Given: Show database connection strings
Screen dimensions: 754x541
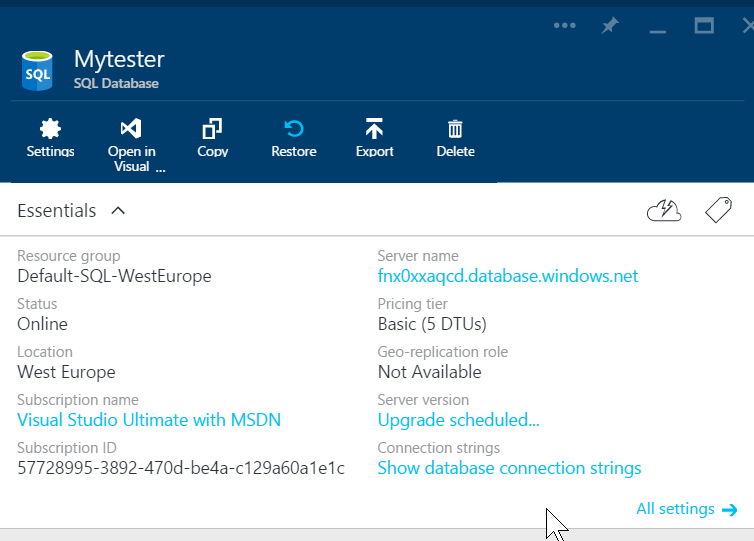Looking at the screenshot, I should (509, 468).
